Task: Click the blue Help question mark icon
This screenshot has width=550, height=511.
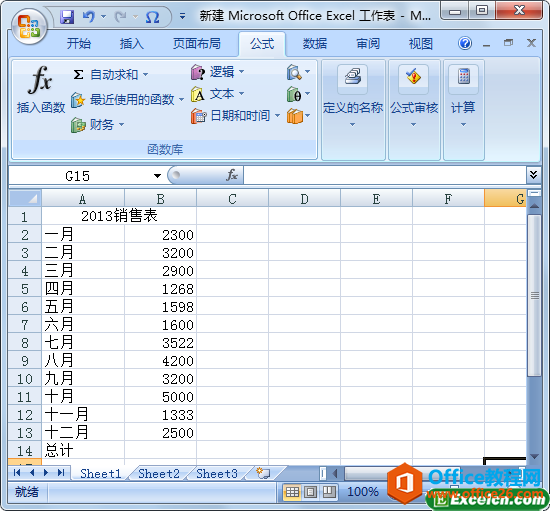Action: click(465, 43)
